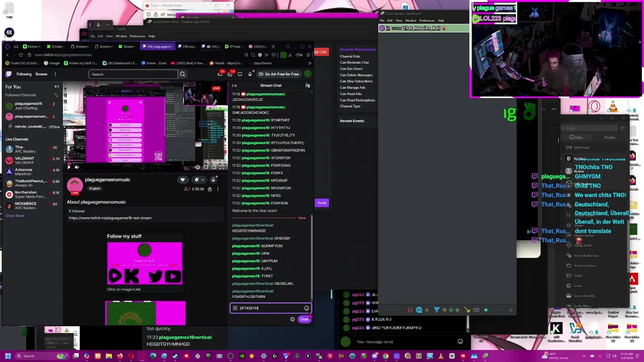The image size is (644, 362).
Task: Mute the Twitch video player volume
Action: (76, 167)
